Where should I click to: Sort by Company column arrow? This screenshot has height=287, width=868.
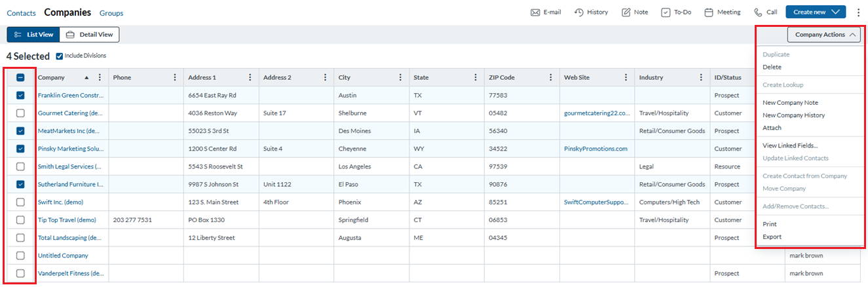86,77
